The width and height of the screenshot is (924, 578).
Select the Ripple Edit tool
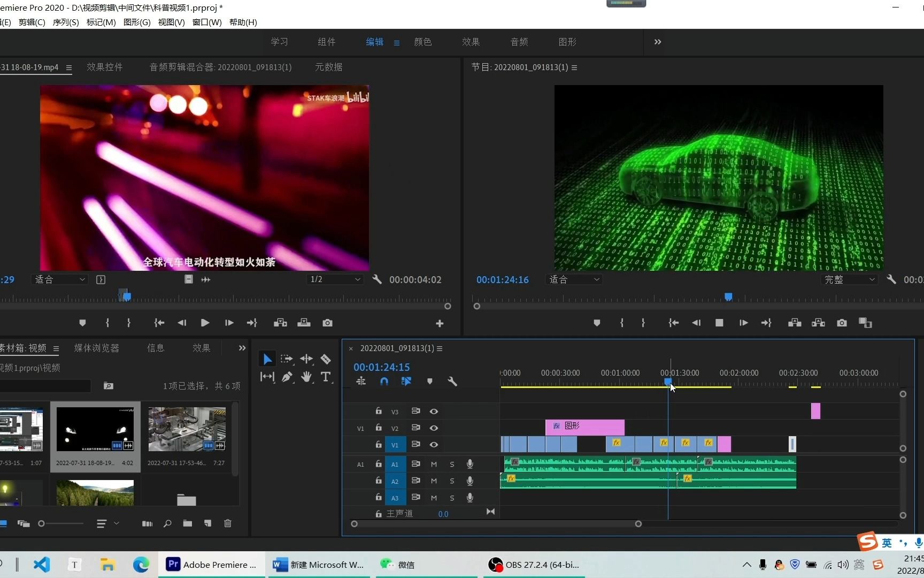click(x=306, y=359)
